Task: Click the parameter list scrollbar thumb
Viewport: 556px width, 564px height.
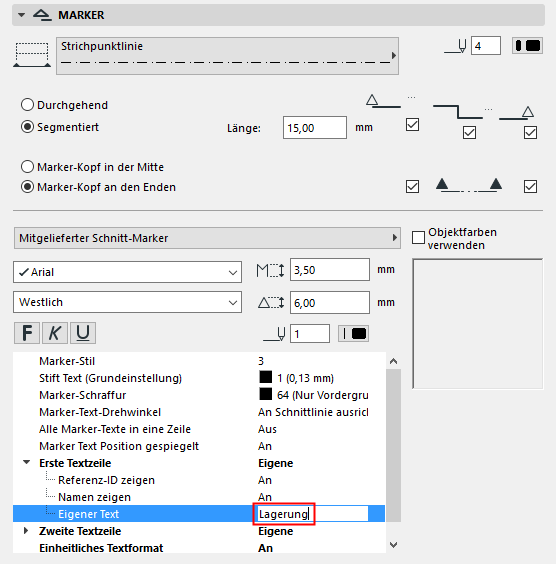Action: pyautogui.click(x=393, y=445)
